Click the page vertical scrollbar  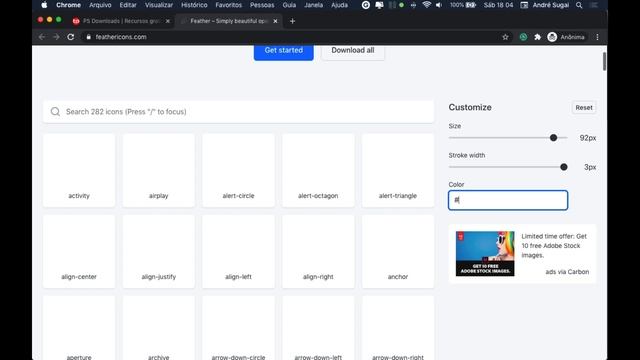[x=604, y=61]
